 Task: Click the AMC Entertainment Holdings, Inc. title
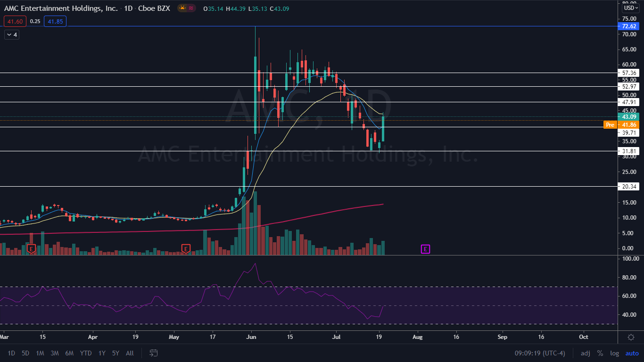[x=61, y=8]
